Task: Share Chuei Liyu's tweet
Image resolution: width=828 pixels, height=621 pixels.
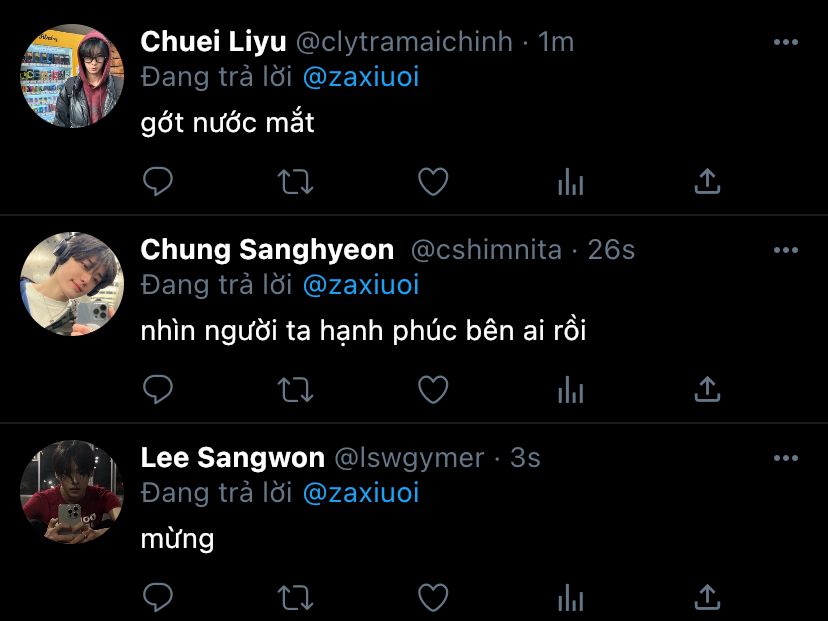Action: click(707, 181)
